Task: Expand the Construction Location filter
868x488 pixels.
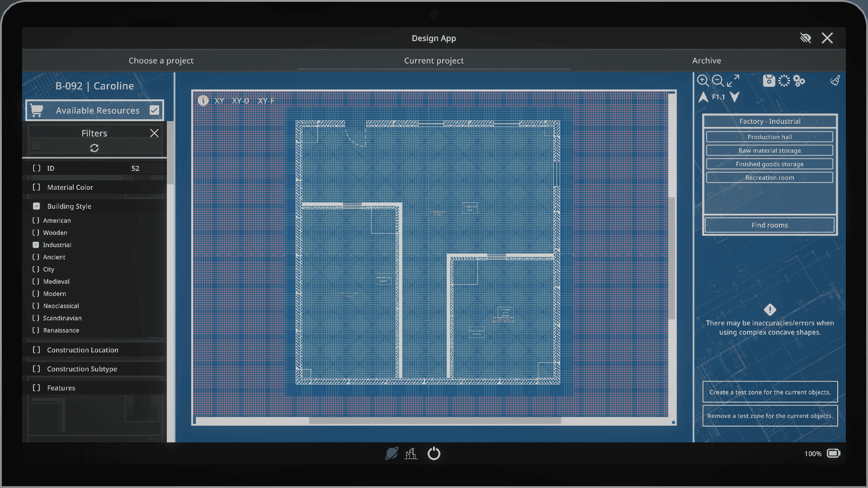Action: [94, 350]
